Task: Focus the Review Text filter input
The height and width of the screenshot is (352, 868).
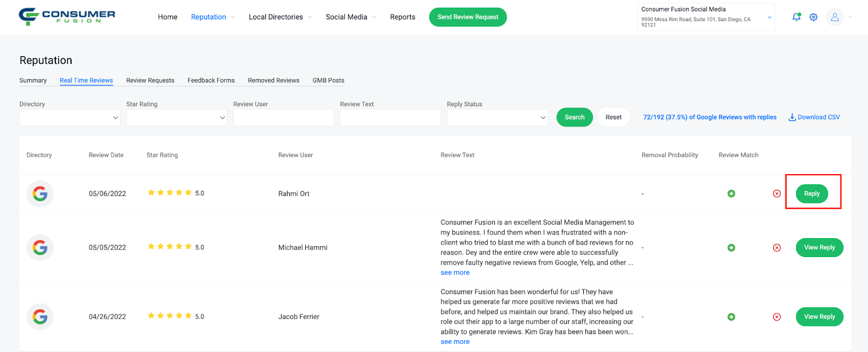Action: 390,118
